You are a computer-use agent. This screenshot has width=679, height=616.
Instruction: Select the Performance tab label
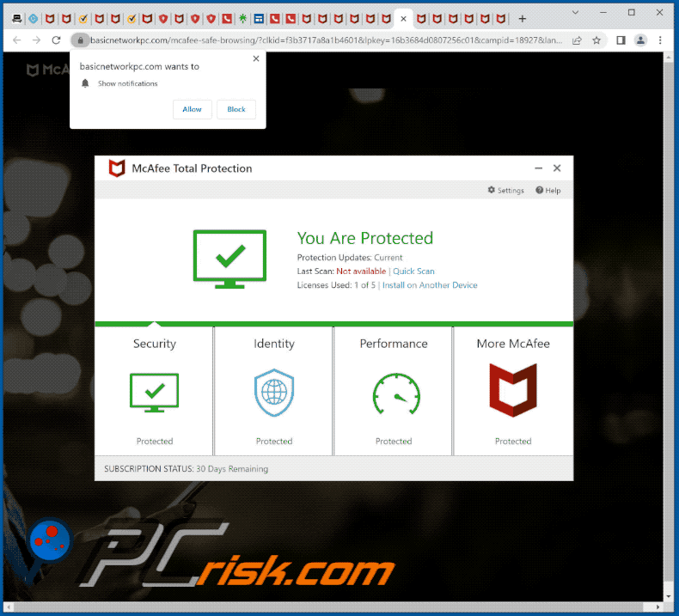(x=393, y=344)
